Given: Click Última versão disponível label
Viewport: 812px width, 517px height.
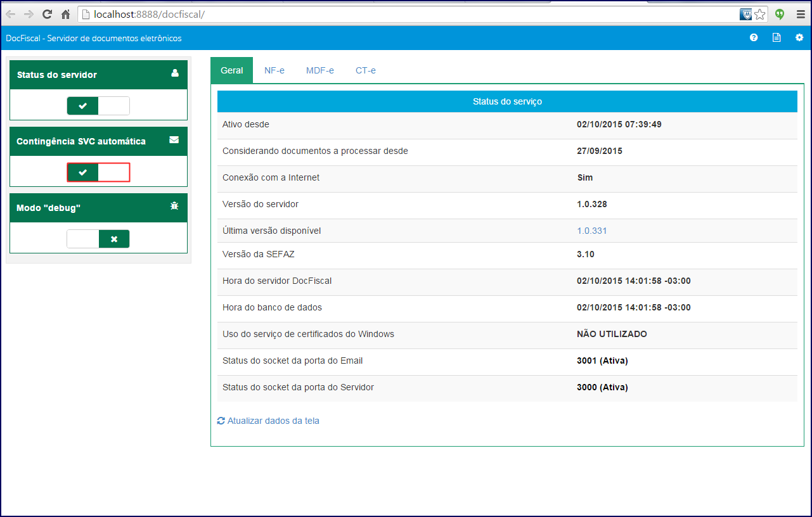Looking at the screenshot, I should 272,231.
